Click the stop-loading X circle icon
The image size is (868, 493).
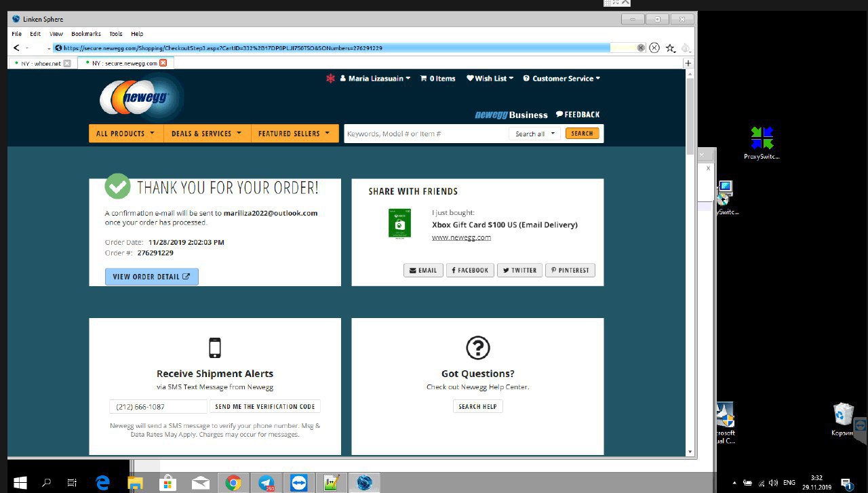pos(654,48)
